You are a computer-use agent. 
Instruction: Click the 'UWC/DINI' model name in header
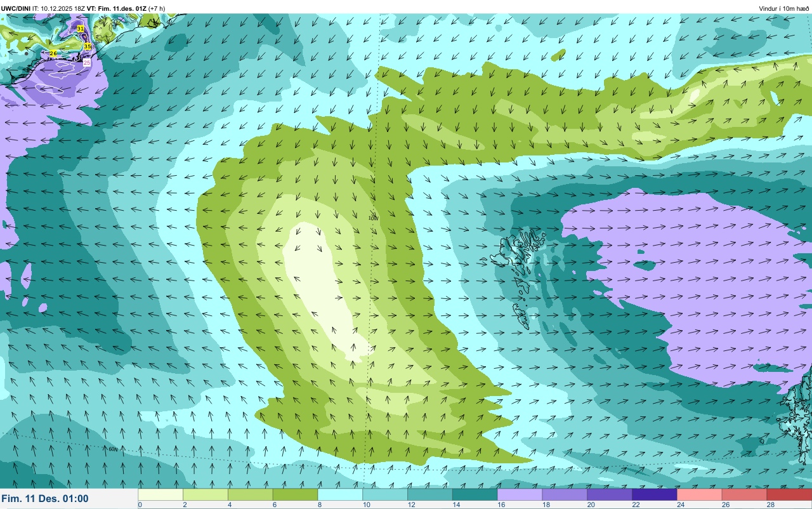coord(16,8)
